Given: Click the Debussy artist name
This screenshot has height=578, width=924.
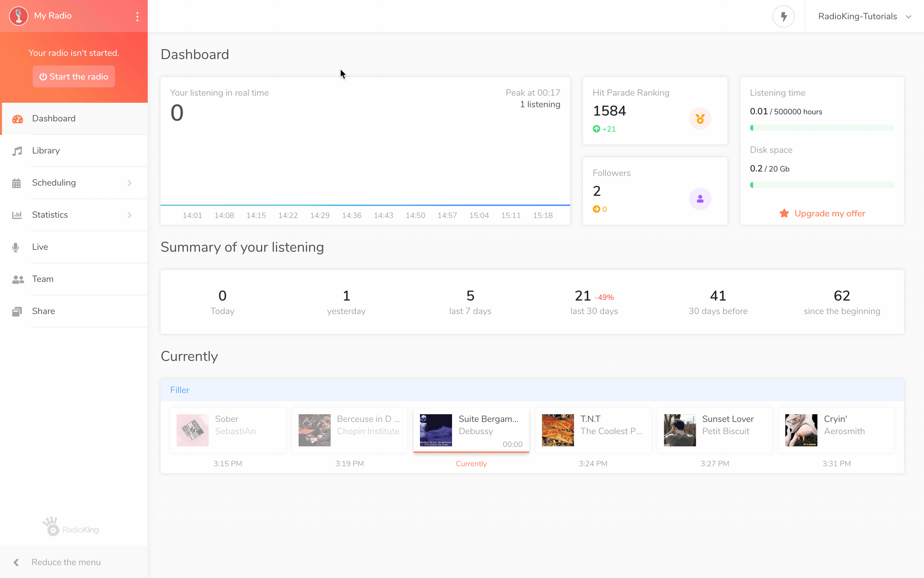Looking at the screenshot, I should coord(476,431).
